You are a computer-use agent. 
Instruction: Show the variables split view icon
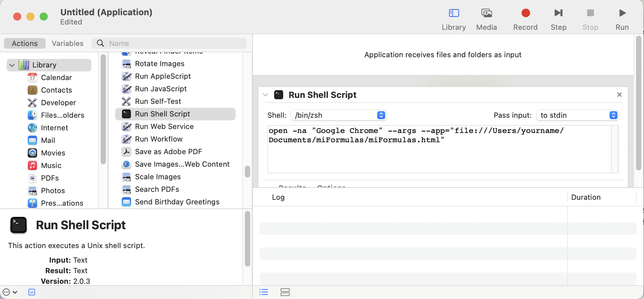(x=285, y=292)
